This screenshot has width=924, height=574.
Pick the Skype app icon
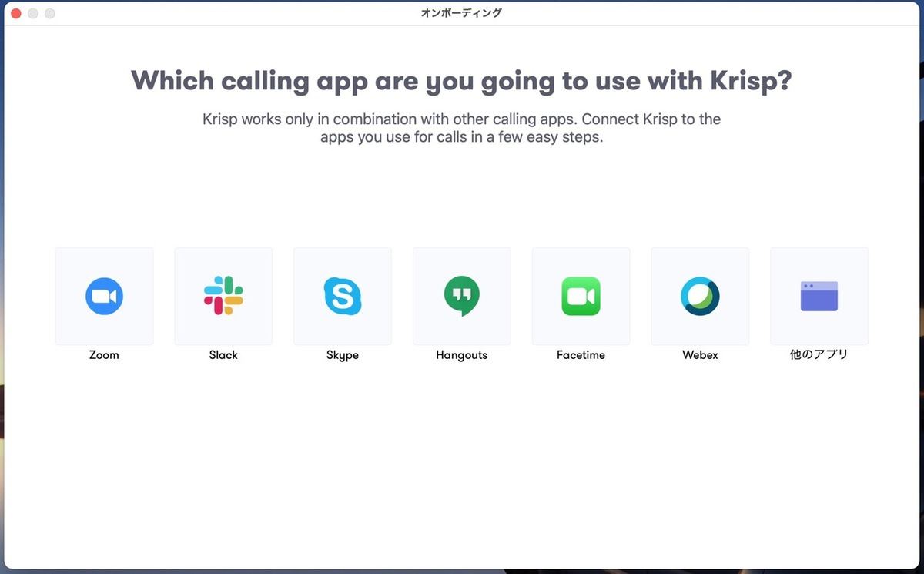point(343,296)
